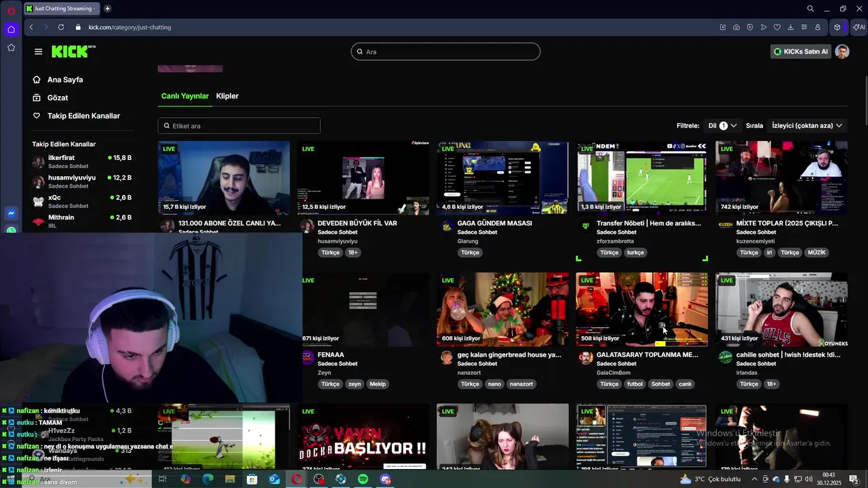Click the KICKs Satın Al button

[801, 52]
